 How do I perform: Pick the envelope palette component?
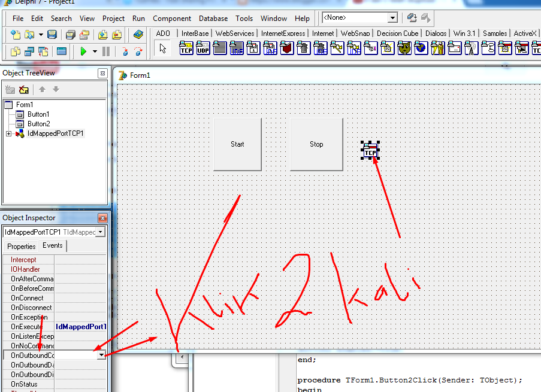(455, 48)
